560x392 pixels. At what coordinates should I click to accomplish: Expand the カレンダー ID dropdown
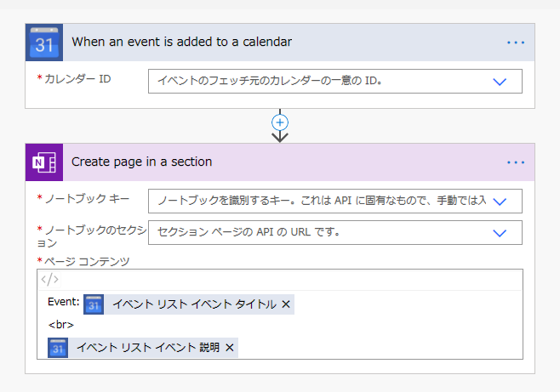(x=500, y=82)
